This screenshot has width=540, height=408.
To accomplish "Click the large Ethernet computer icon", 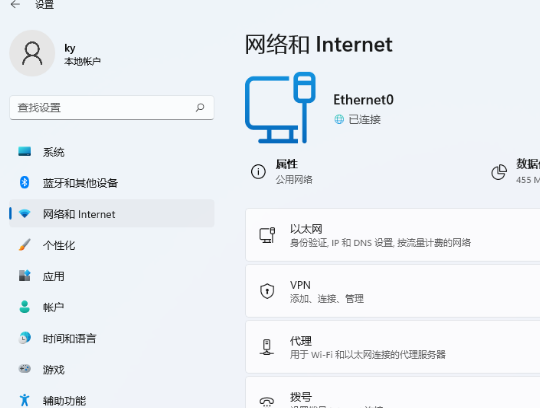I will click(280, 107).
